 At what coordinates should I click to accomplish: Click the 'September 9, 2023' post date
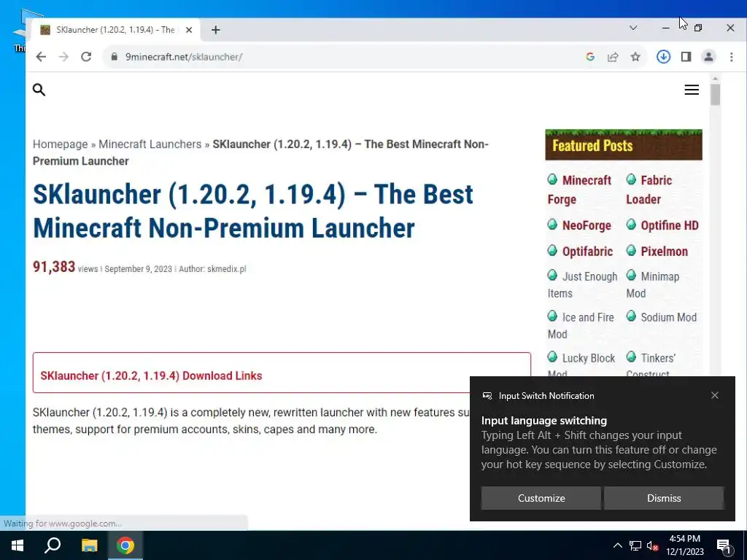click(x=138, y=268)
